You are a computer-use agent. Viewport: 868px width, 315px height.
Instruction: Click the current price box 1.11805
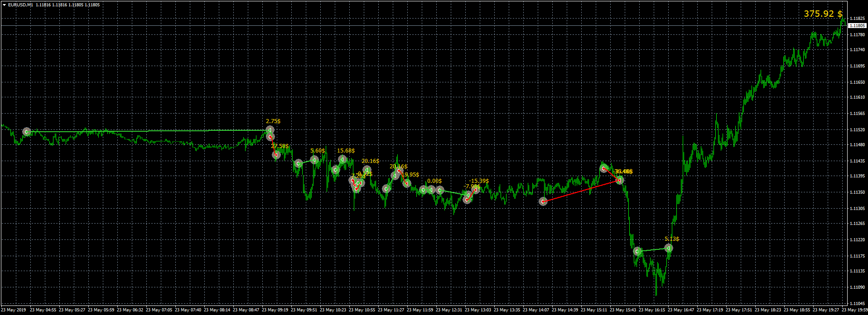tap(858, 26)
